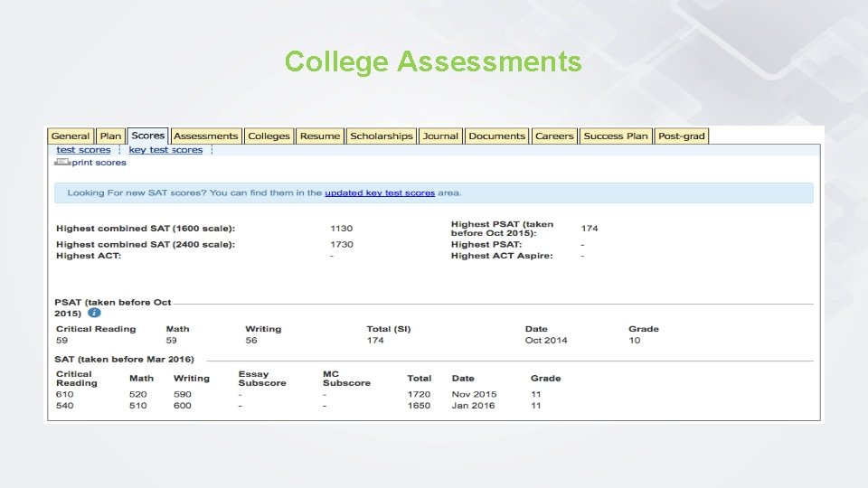
Task: Open the Success Plan tab
Action: tap(616, 136)
